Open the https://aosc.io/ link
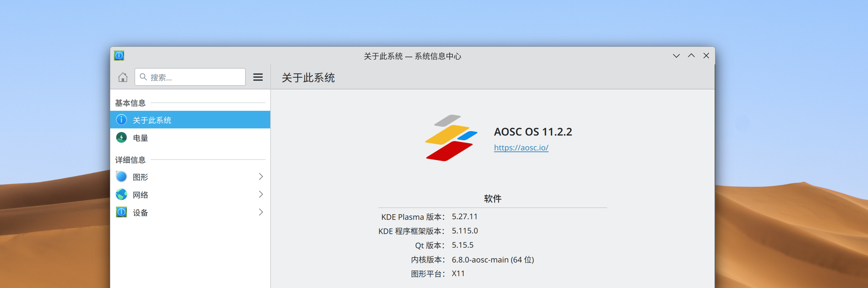The width and height of the screenshot is (868, 288). point(521,148)
